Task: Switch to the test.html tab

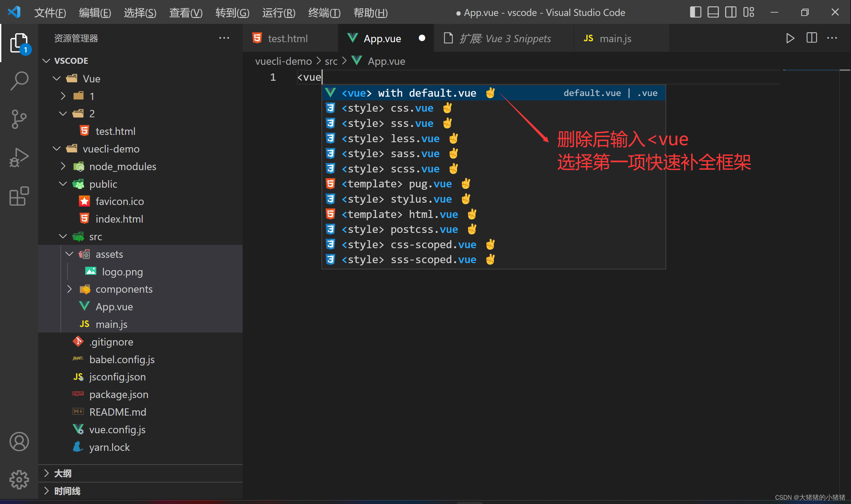Action: click(x=290, y=38)
